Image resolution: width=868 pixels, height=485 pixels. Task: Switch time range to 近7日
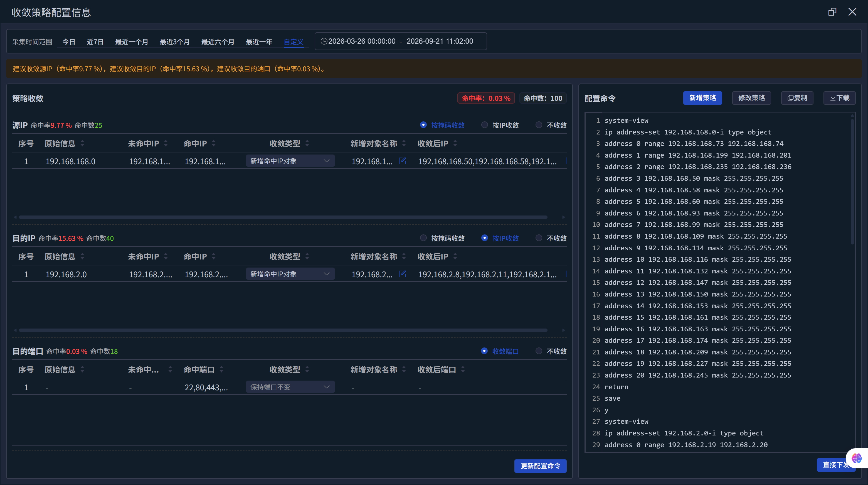95,42
